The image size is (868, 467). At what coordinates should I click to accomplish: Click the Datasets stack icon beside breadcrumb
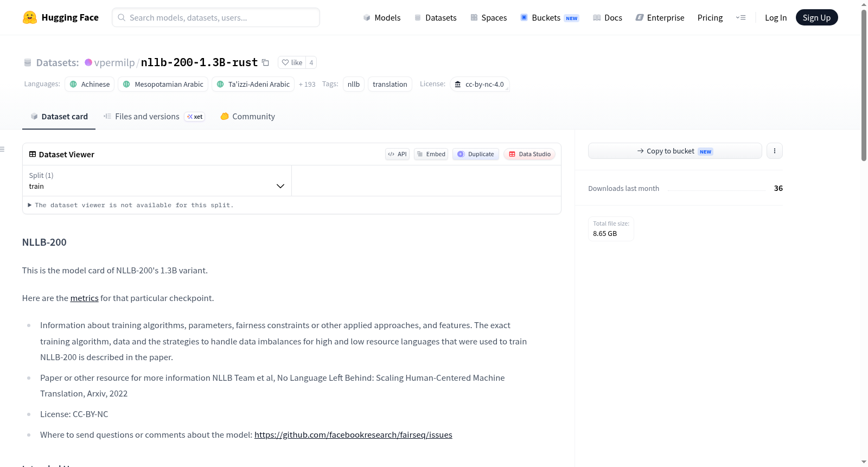point(28,63)
